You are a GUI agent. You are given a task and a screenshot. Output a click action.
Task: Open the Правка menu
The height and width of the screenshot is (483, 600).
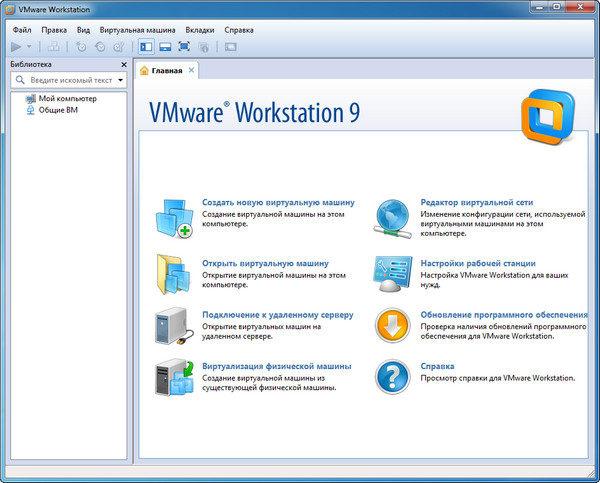click(54, 30)
